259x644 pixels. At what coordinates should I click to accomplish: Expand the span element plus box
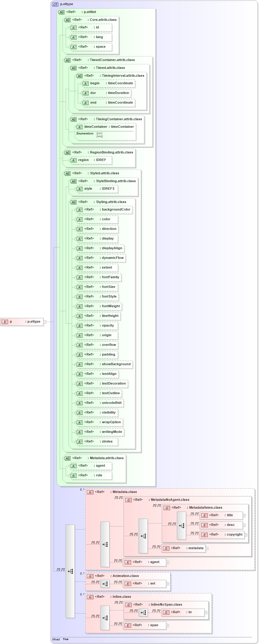pyautogui.click(x=168, y=626)
